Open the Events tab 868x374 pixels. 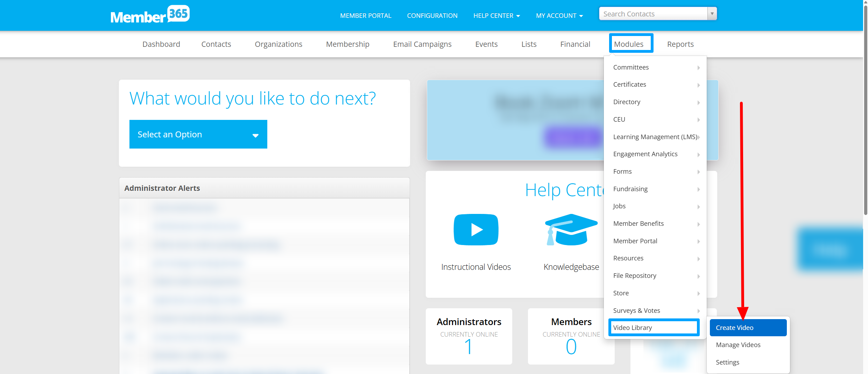pyautogui.click(x=486, y=44)
